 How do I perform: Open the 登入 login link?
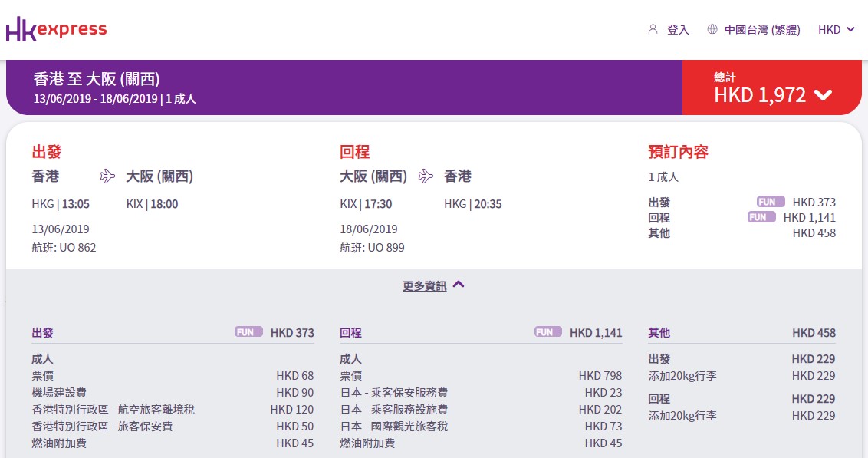(x=678, y=29)
